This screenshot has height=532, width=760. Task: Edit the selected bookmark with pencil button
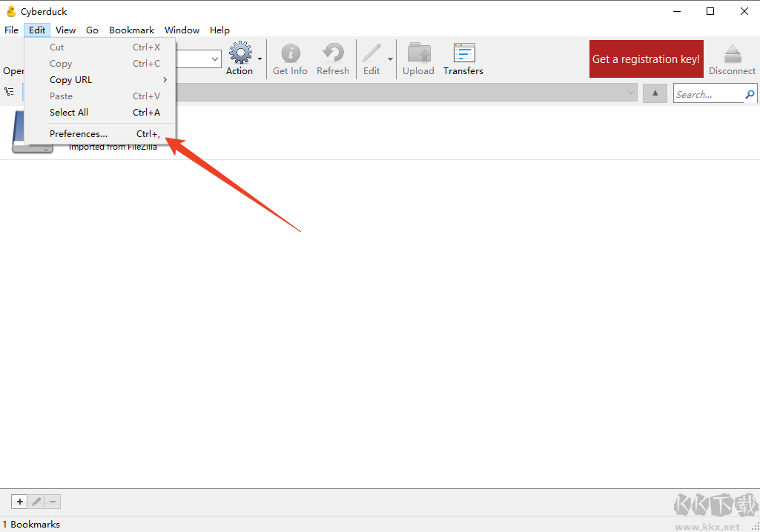pos(36,502)
